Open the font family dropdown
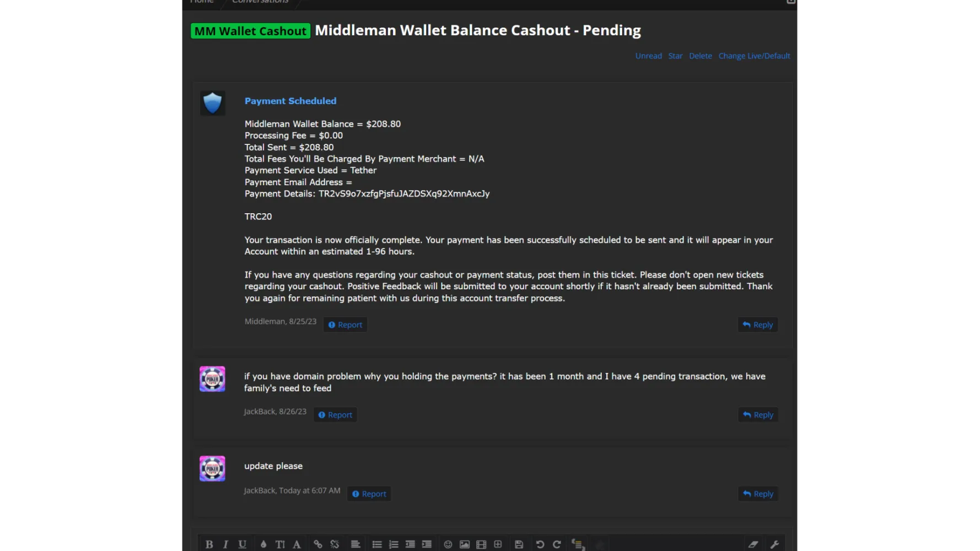Viewport: 980px width, 551px height. (x=297, y=544)
